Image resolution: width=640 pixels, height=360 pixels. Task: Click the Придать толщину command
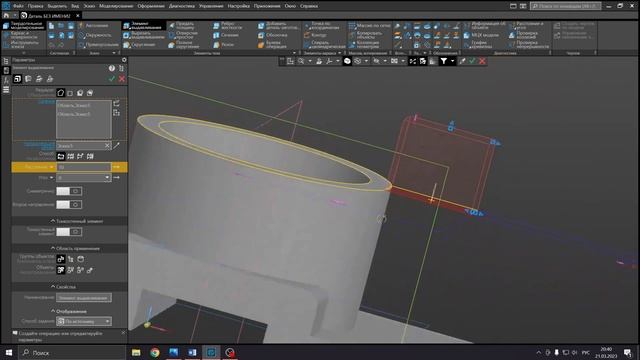coord(181,26)
